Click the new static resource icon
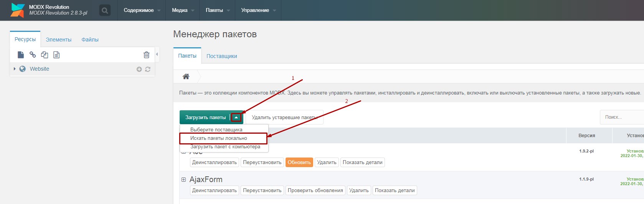Screen dimensions: 644x204 56,55
